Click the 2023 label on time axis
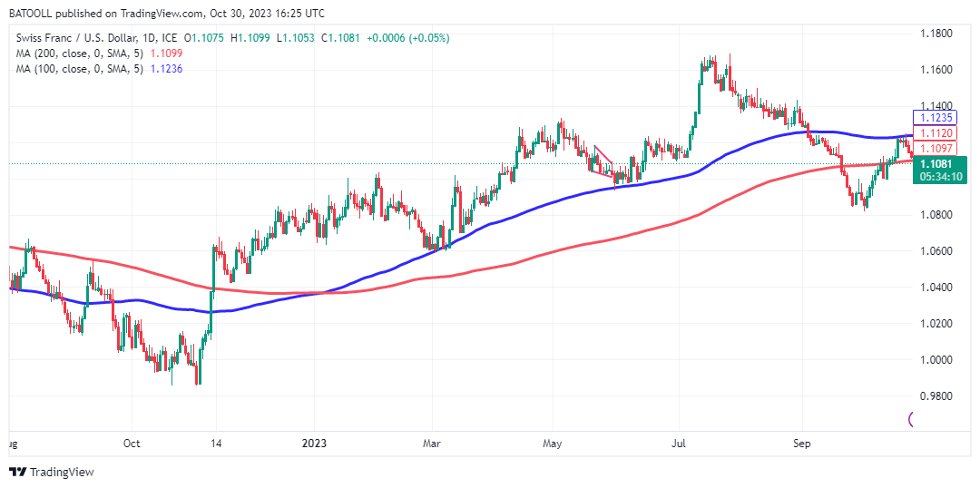Image resolution: width=980 pixels, height=488 pixels. pos(313,444)
